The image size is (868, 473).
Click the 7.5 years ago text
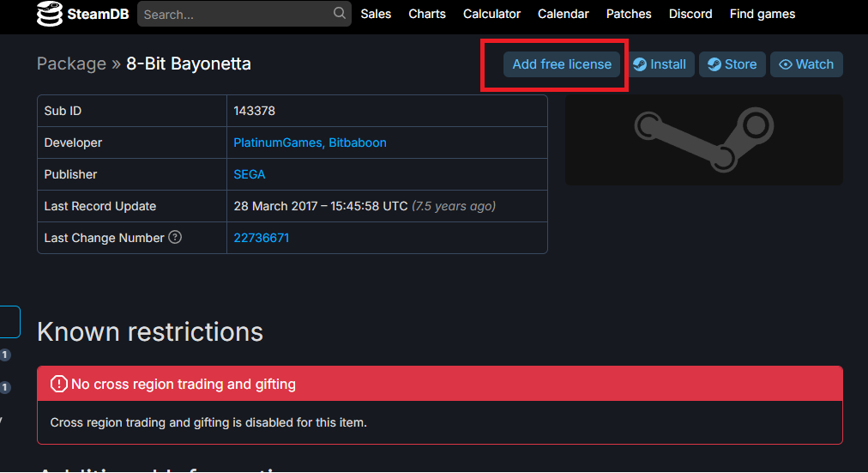click(454, 206)
